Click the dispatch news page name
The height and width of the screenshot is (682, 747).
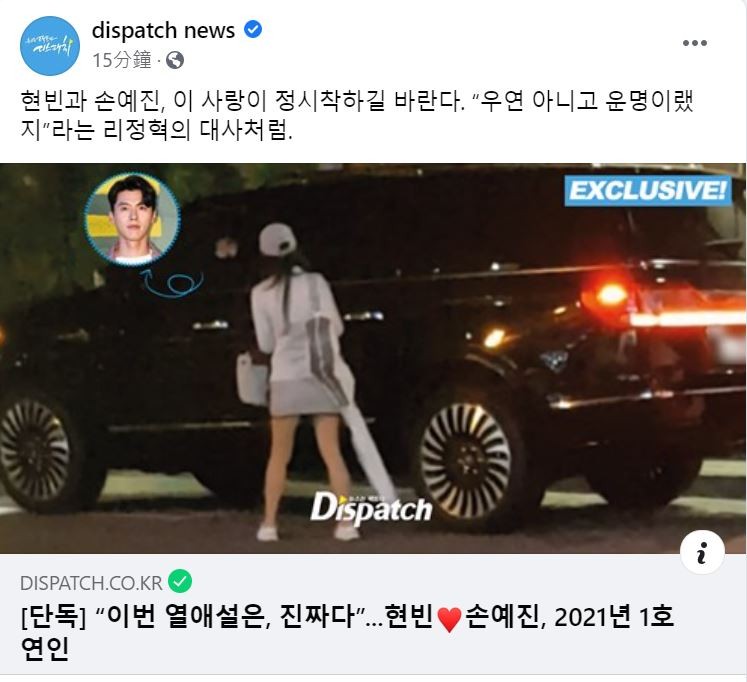tap(163, 30)
